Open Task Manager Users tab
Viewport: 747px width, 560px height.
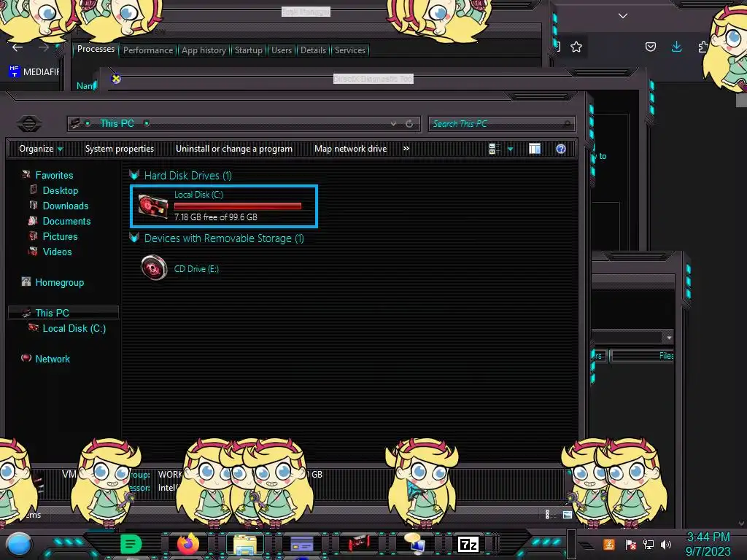pos(281,50)
